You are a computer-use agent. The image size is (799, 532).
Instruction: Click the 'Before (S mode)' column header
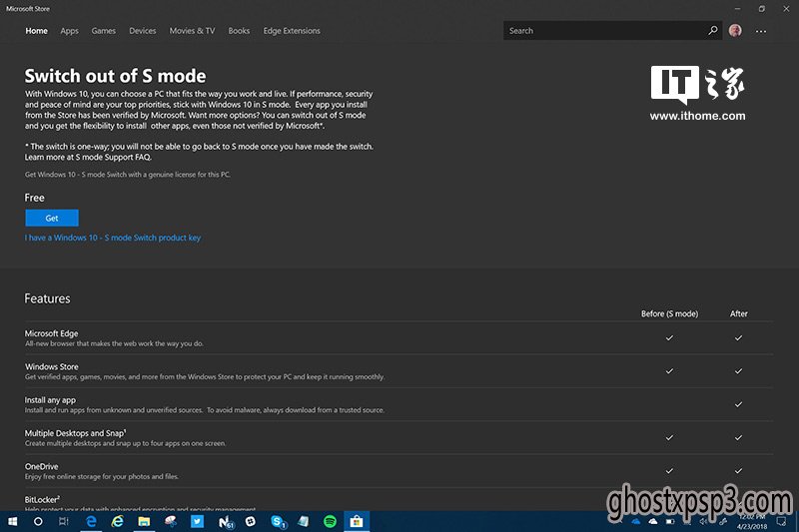pos(669,313)
